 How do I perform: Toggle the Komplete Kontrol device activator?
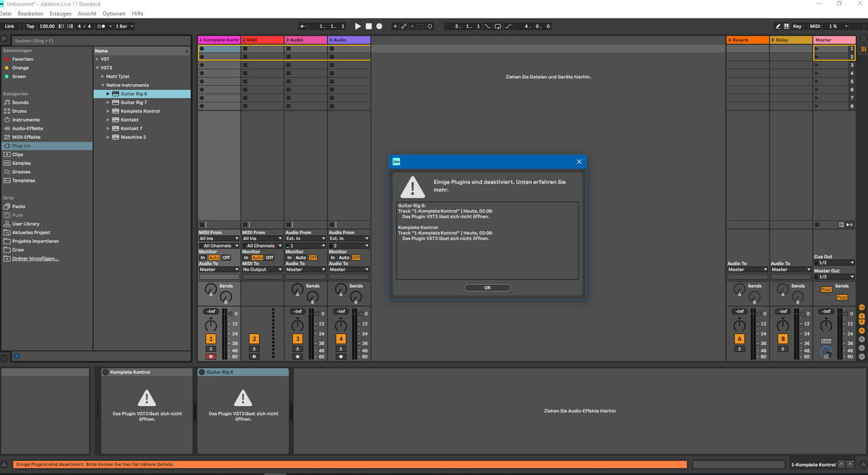point(106,372)
